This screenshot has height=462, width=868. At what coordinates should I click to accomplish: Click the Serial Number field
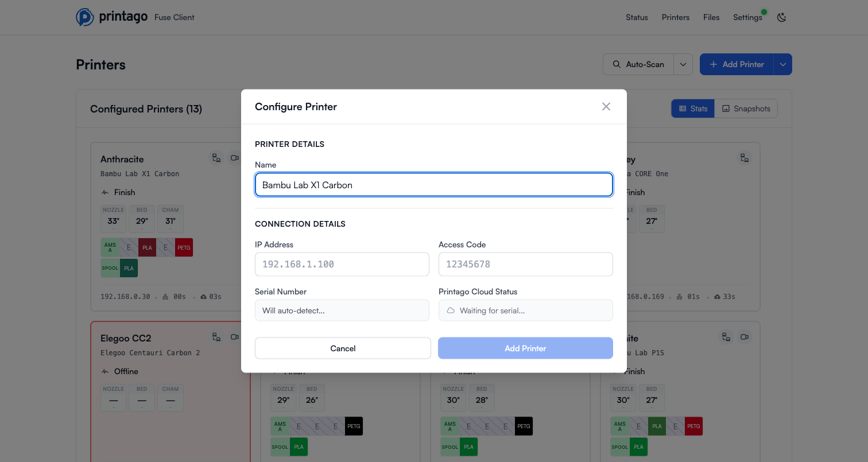coord(342,310)
